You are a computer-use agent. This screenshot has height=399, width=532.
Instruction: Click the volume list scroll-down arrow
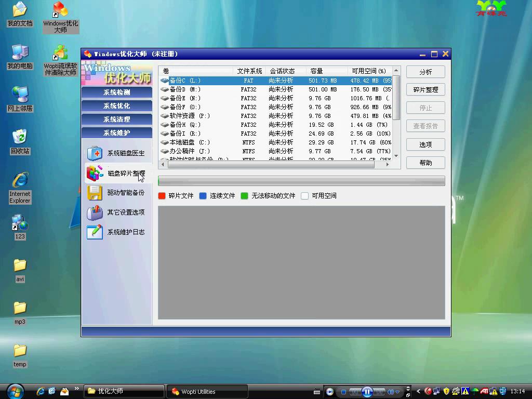(396, 156)
